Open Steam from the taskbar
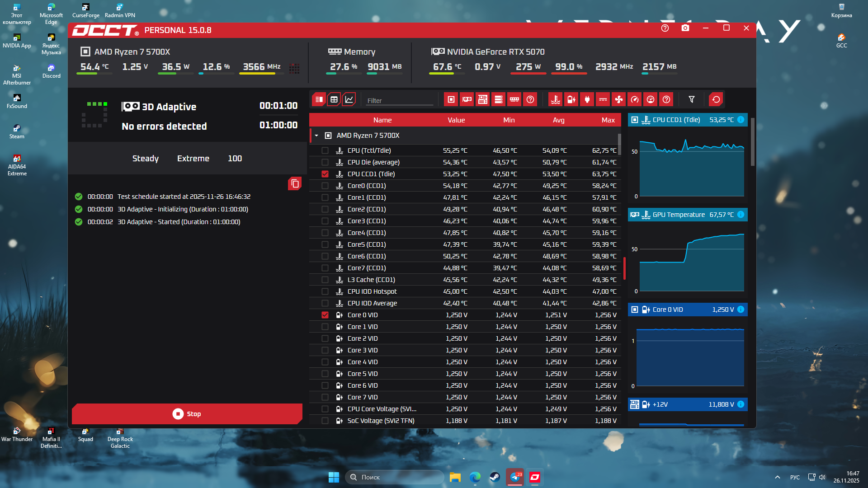This screenshot has width=868, height=488. click(x=495, y=477)
